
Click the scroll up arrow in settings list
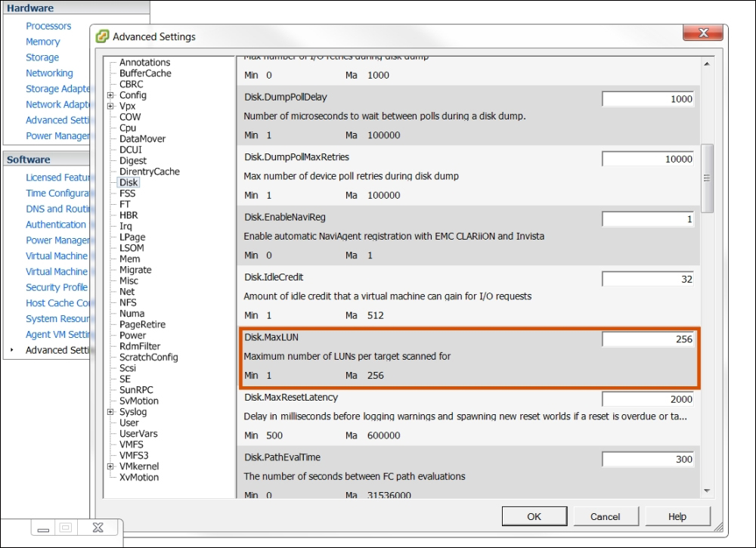click(707, 63)
